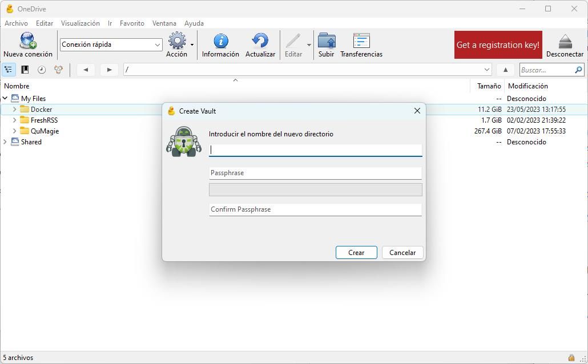Click the 5 archivos status text
The height and width of the screenshot is (364, 588).
(18, 358)
